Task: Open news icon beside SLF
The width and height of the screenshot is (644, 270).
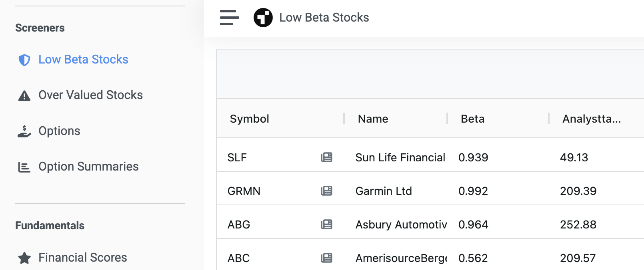Action: click(326, 157)
